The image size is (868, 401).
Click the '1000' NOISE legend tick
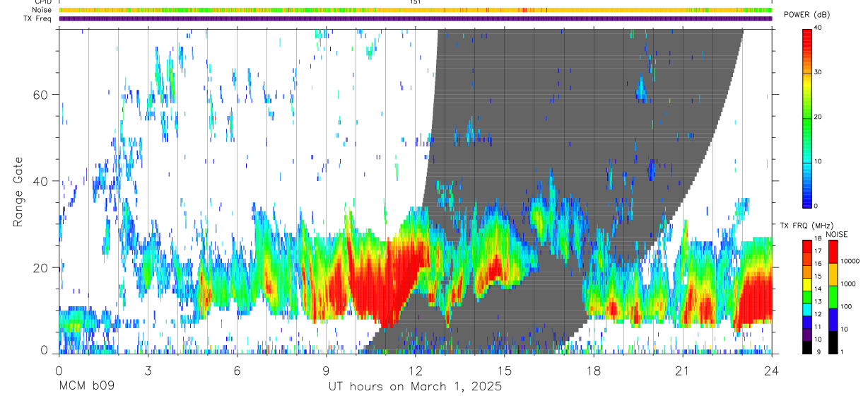tap(847, 284)
